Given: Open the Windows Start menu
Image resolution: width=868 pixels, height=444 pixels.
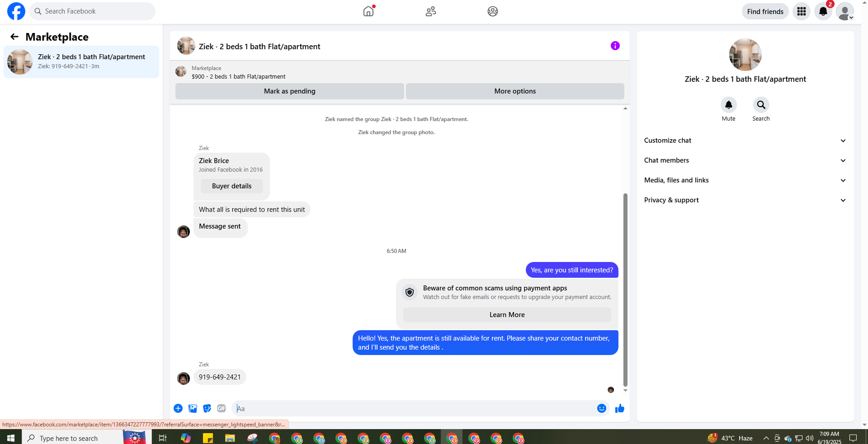Looking at the screenshot, I should click(11, 438).
